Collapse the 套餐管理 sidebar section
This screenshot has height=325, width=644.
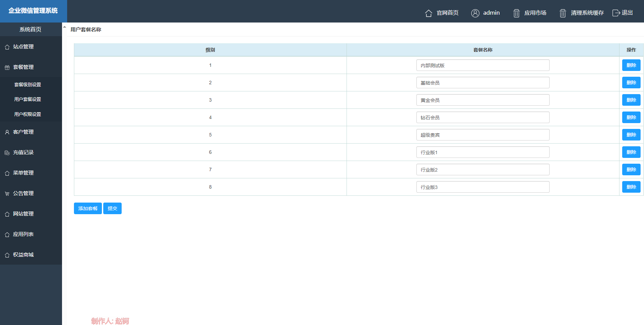pyautogui.click(x=23, y=67)
